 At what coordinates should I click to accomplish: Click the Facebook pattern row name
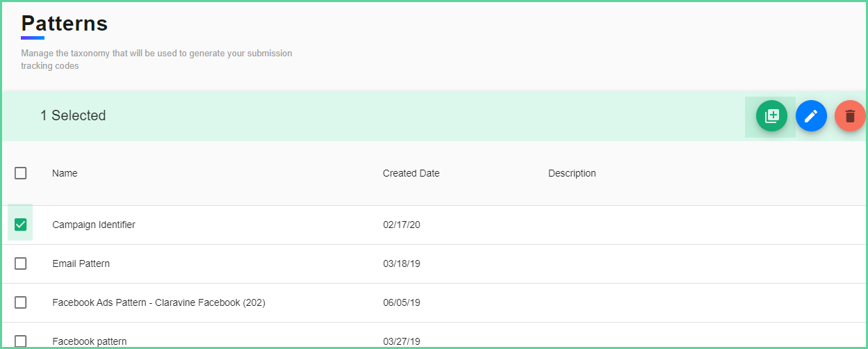click(x=90, y=341)
